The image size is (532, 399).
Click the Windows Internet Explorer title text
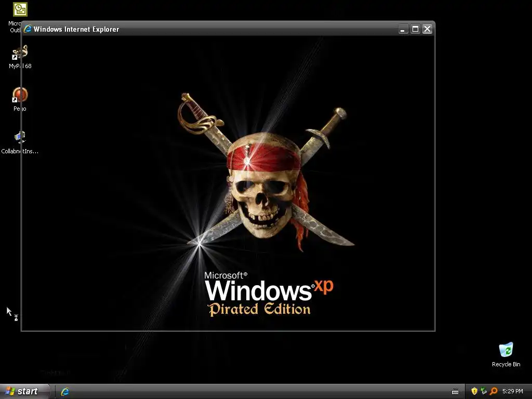point(76,29)
